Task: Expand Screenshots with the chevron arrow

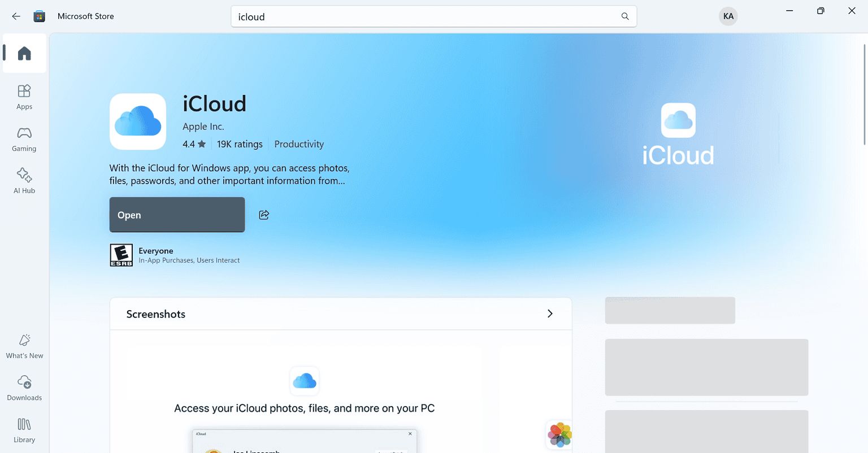Action: 550,313
